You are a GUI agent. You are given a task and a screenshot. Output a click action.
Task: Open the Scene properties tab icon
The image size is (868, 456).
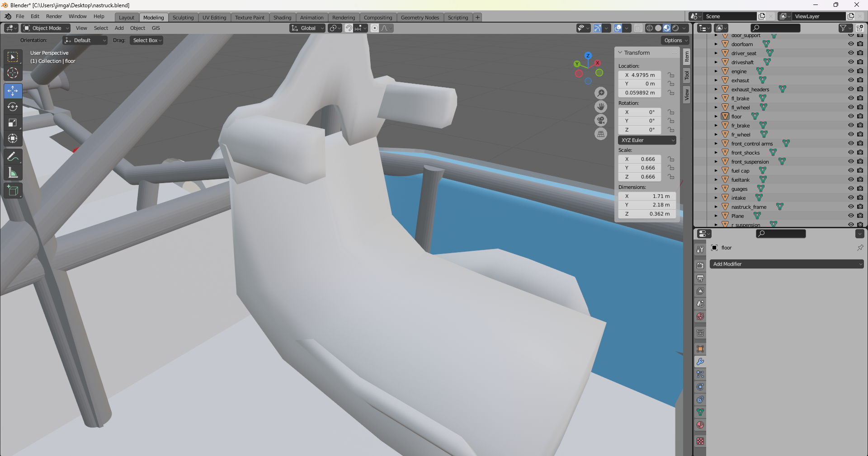point(700,304)
